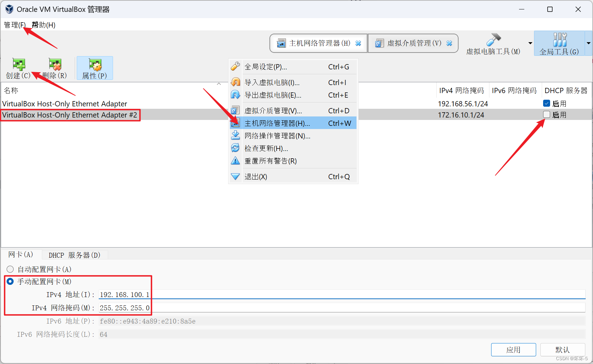Choose 检查更新(H) menu entry
The width and height of the screenshot is (593, 364).
click(x=293, y=149)
